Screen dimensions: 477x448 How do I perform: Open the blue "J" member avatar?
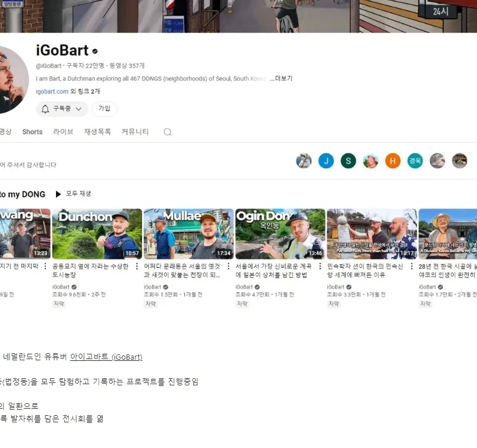tap(326, 160)
